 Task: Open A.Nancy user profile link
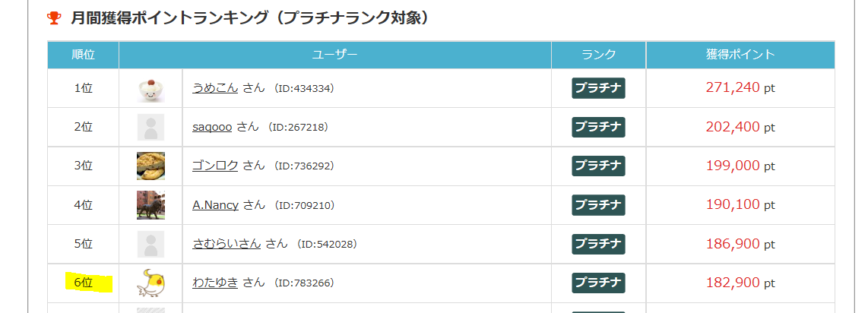point(215,205)
